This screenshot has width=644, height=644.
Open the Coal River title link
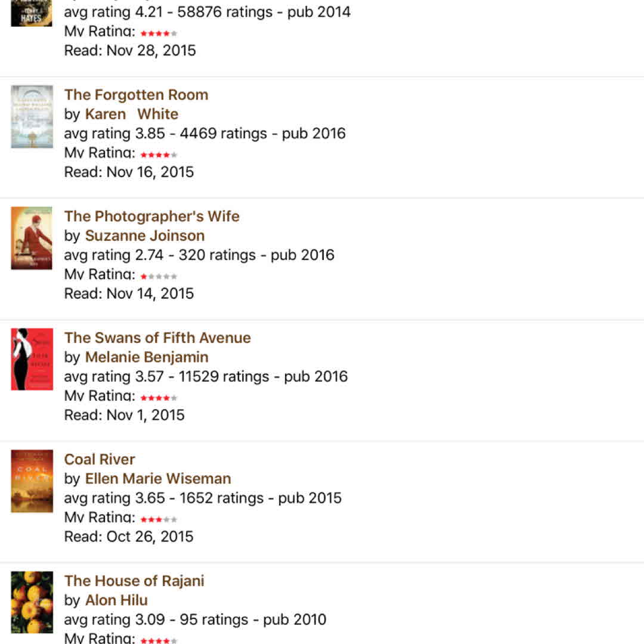(100, 459)
